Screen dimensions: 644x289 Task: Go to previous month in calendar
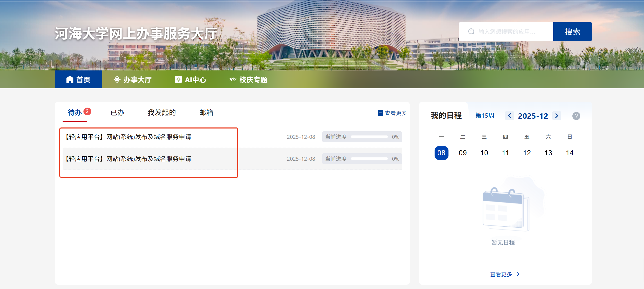pos(509,116)
